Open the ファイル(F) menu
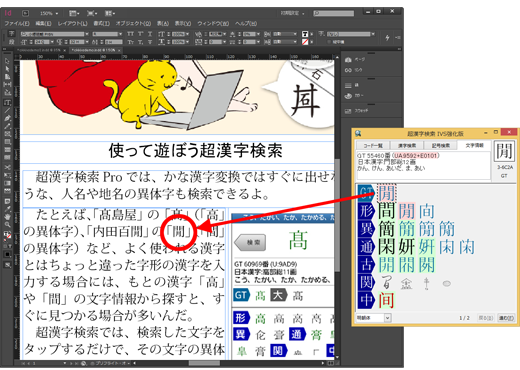Viewport: 520px width, 370px height. pyautogui.click(x=17, y=23)
